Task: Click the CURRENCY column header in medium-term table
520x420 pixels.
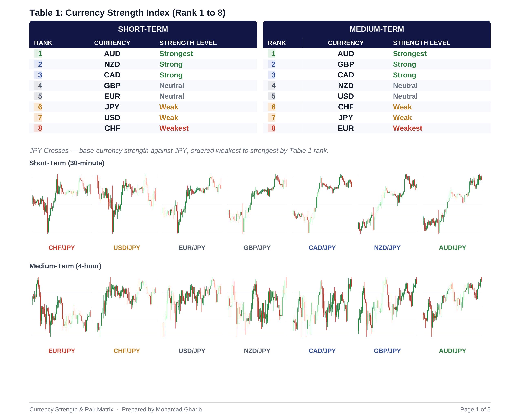Action: [346, 43]
